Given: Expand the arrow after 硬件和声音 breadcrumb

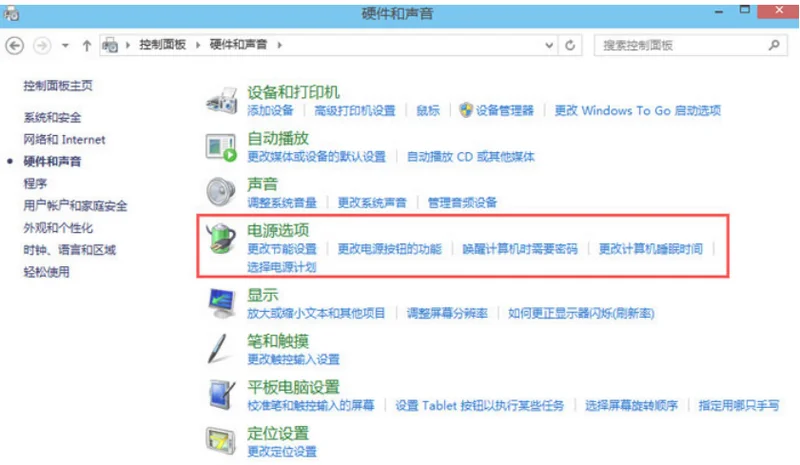Looking at the screenshot, I should [x=280, y=45].
